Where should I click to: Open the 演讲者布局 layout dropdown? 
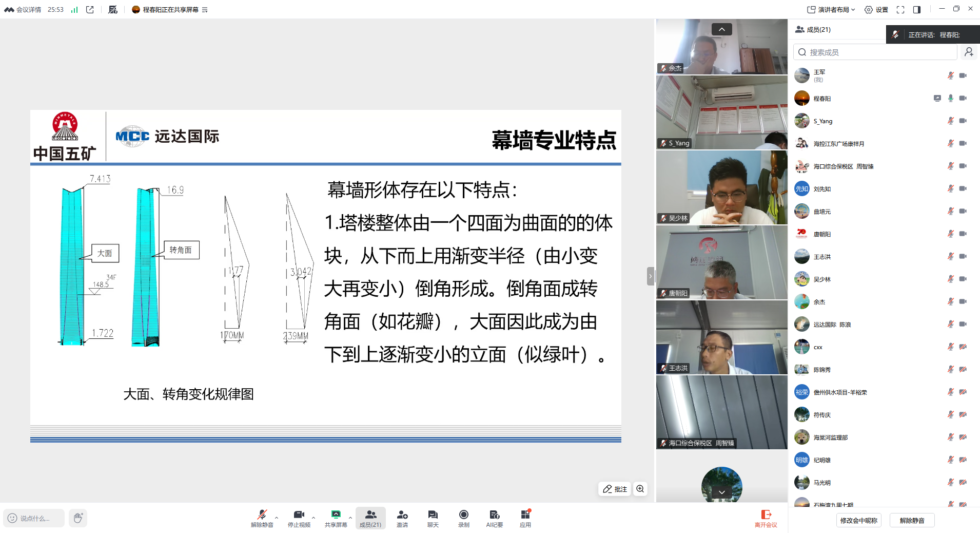click(831, 10)
